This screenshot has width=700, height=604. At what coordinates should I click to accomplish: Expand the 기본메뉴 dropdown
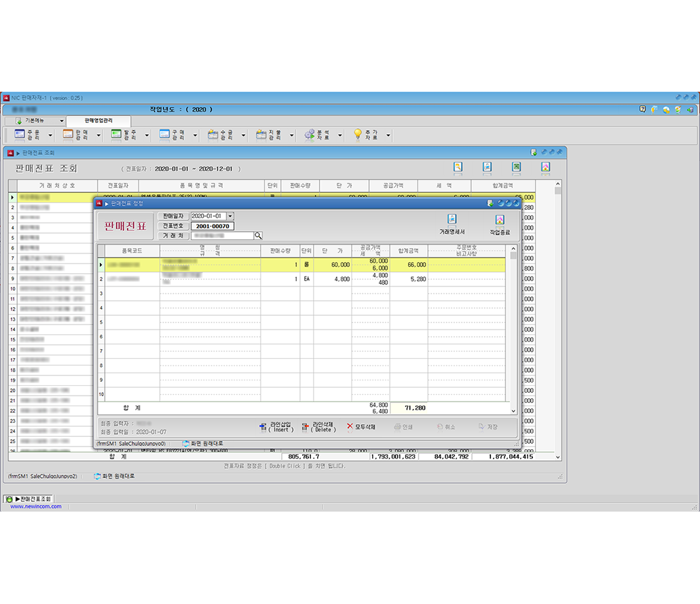coord(61,120)
